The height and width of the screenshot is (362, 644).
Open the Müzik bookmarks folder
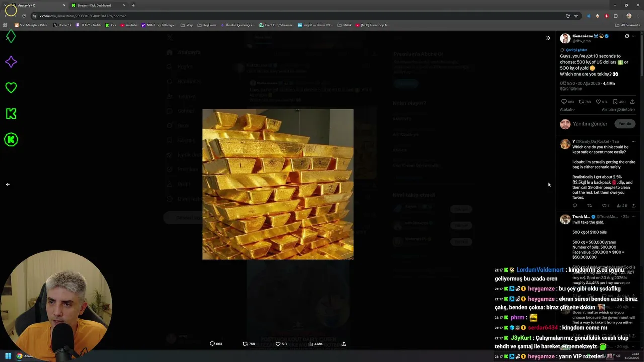tap(345, 25)
